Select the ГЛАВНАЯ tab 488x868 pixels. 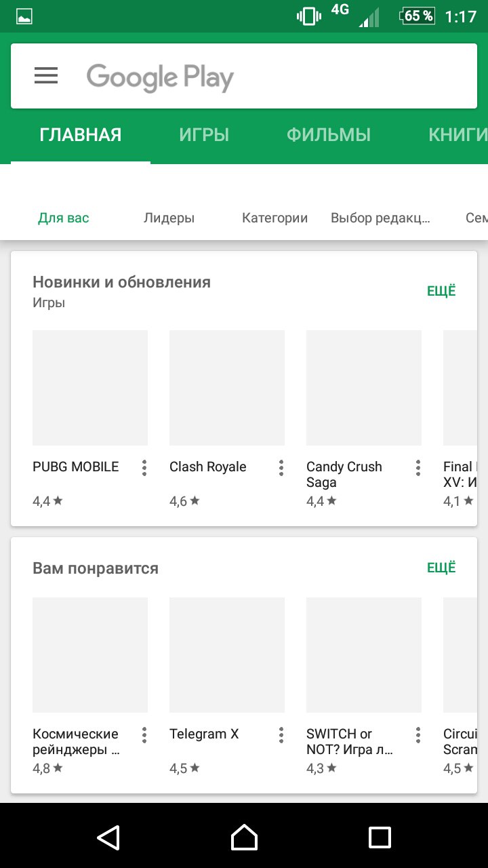point(81,135)
